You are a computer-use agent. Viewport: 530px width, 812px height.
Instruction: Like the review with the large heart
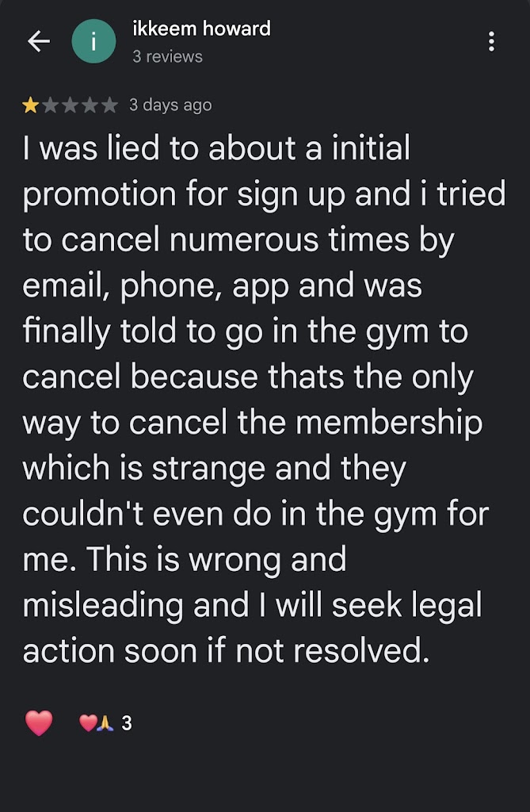pyautogui.click(x=39, y=723)
